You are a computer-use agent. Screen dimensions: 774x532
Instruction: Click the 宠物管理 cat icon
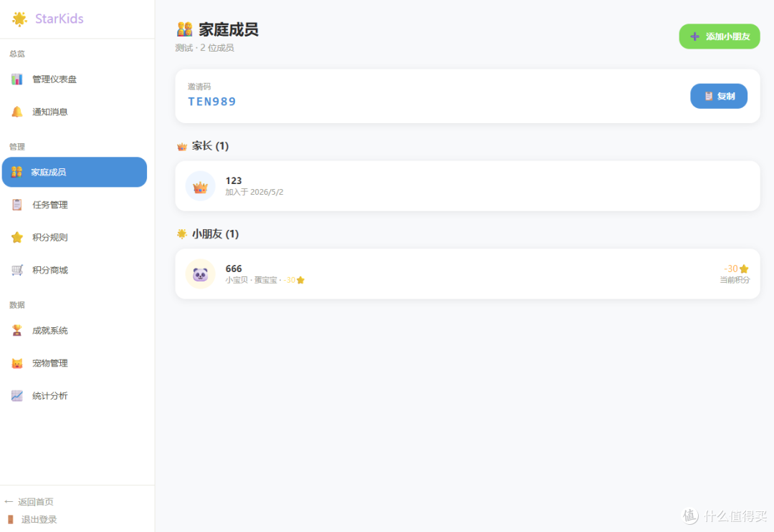[x=16, y=363]
